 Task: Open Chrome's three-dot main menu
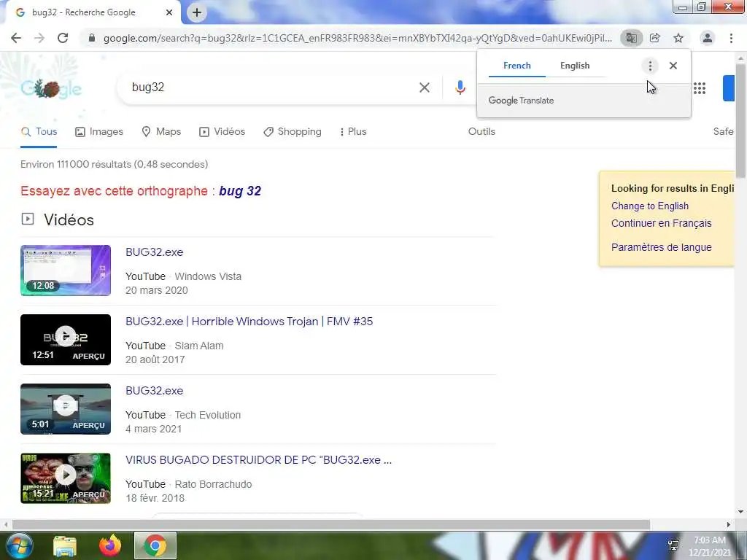[731, 38]
